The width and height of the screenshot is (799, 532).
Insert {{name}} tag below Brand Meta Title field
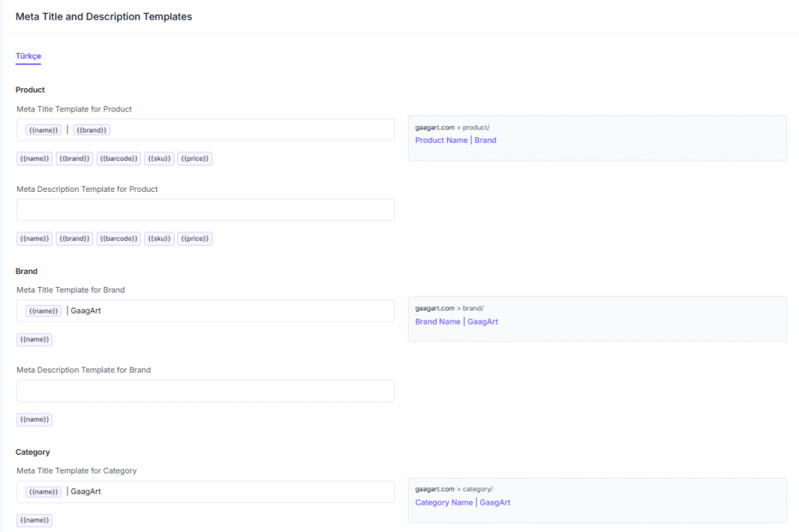click(x=34, y=339)
